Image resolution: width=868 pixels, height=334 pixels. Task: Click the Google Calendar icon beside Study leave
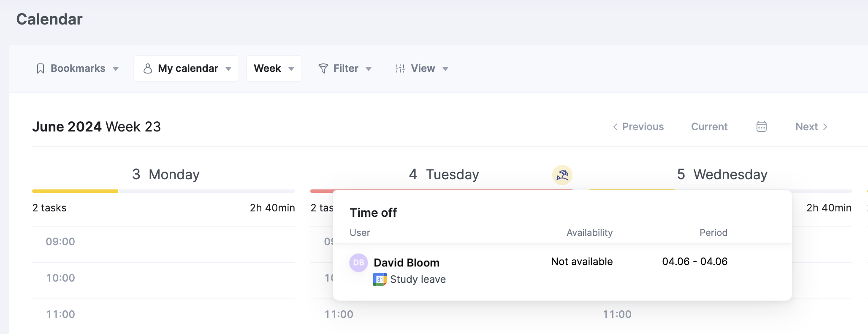coord(380,279)
